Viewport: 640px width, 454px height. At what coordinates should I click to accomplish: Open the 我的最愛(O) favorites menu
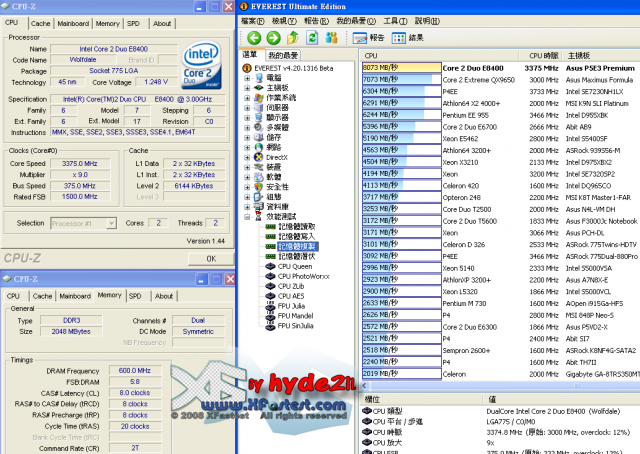356,21
